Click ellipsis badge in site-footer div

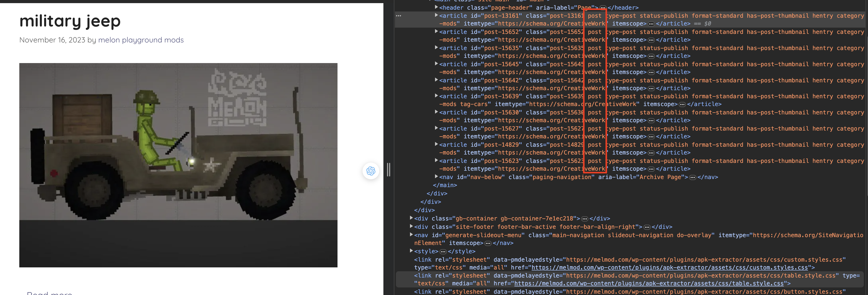tap(647, 227)
